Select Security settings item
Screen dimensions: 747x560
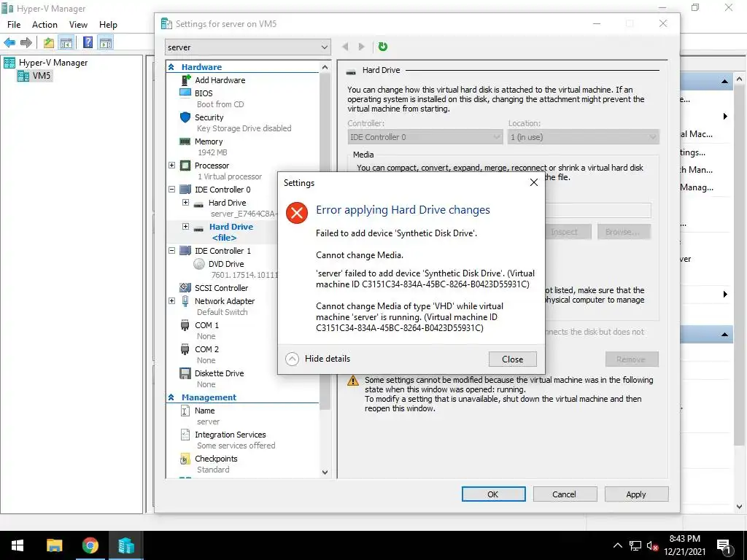(x=209, y=117)
